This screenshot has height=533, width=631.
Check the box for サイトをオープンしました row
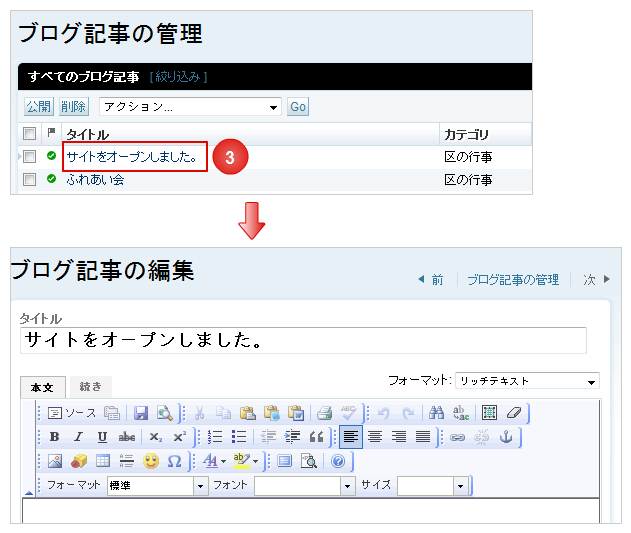point(29,156)
